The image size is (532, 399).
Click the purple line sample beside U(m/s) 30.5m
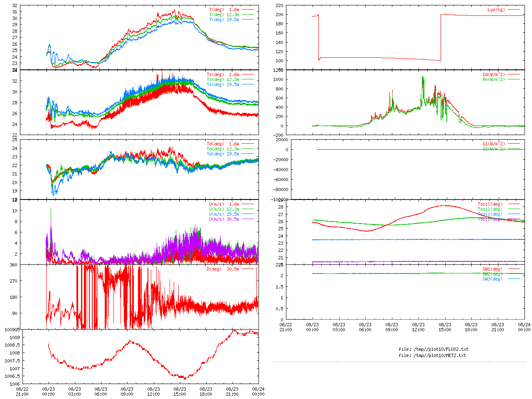(248, 219)
